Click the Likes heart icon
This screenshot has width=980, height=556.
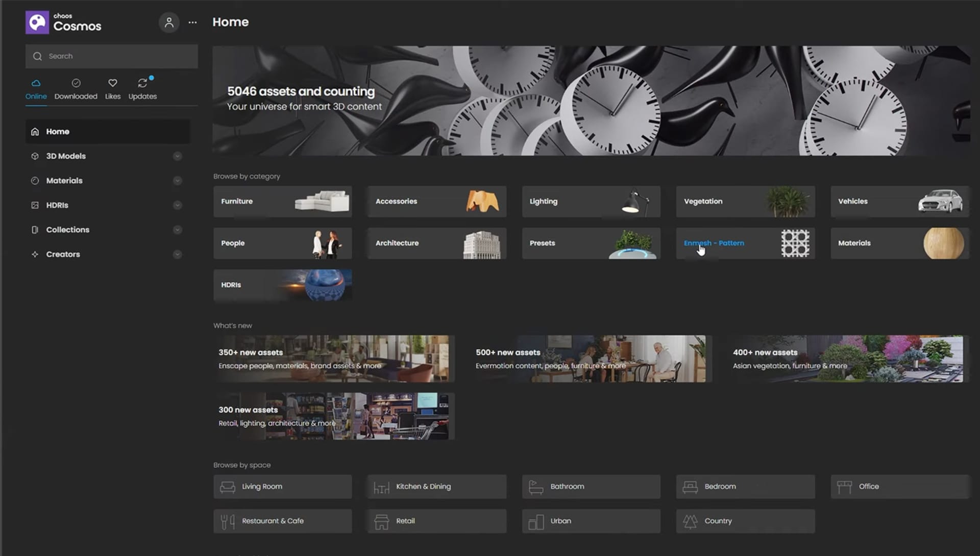113,83
